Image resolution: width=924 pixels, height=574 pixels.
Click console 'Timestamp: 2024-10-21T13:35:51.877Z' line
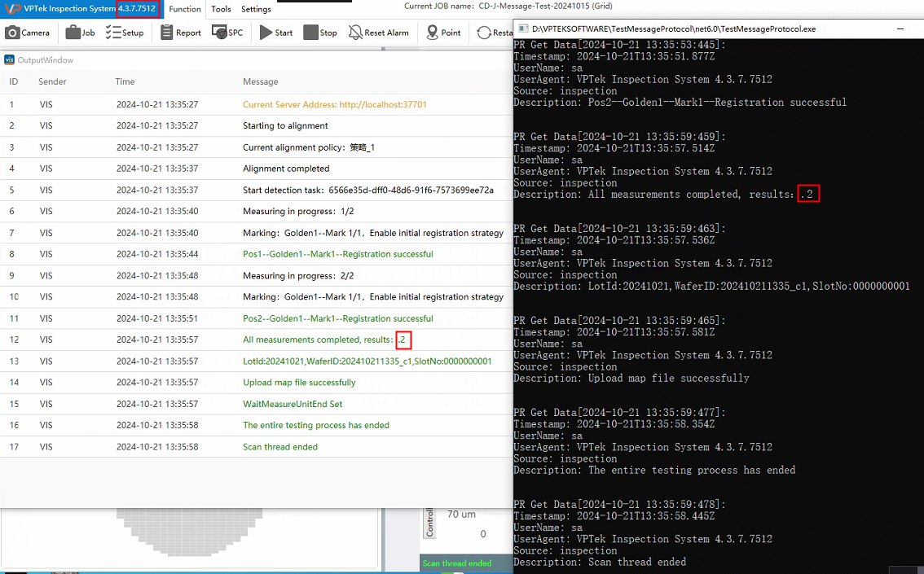[x=614, y=56]
